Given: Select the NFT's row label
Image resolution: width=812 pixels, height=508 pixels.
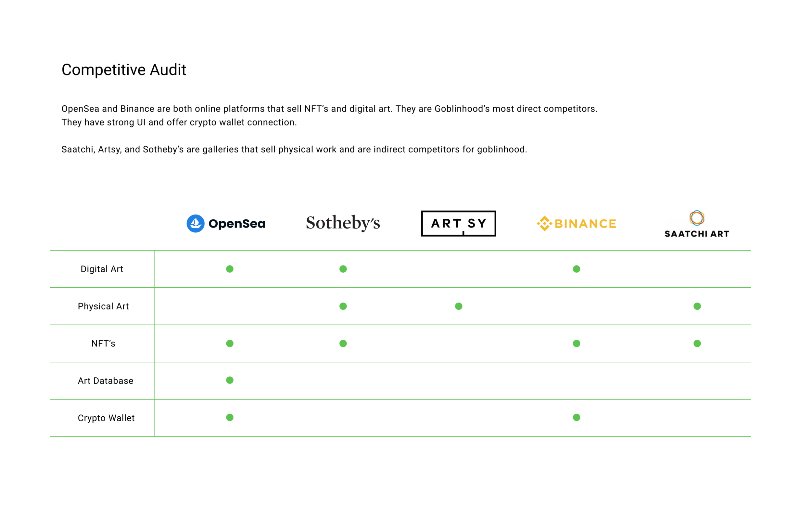Looking at the screenshot, I should (103, 343).
